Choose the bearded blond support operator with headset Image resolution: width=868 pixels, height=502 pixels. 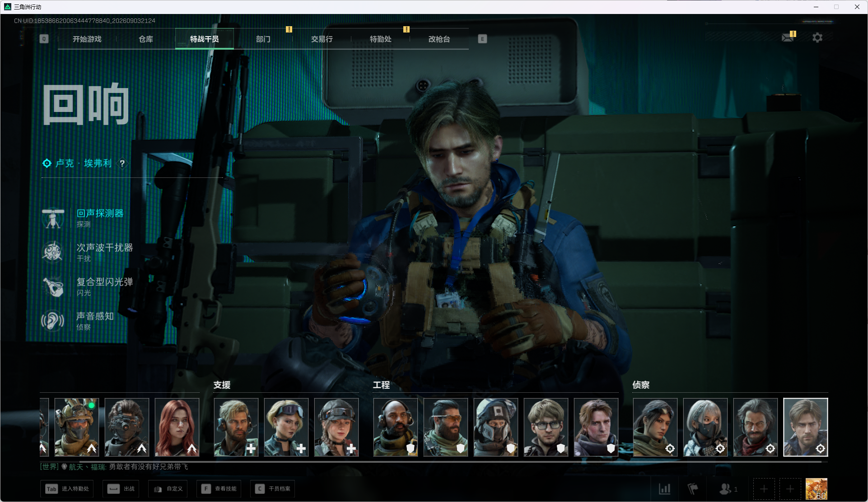(236, 427)
